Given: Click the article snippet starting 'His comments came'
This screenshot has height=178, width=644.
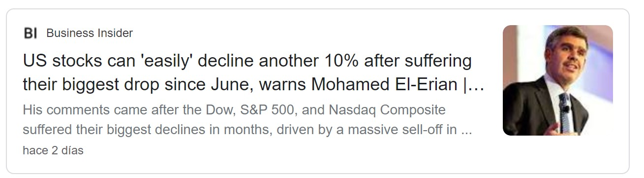Looking at the screenshot, I should click(x=248, y=120).
